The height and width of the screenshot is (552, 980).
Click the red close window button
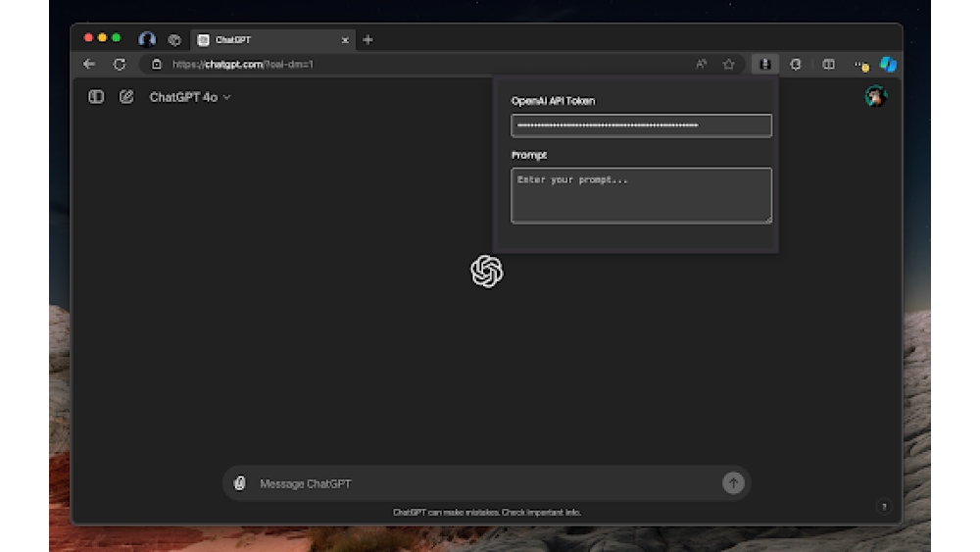pyautogui.click(x=88, y=38)
